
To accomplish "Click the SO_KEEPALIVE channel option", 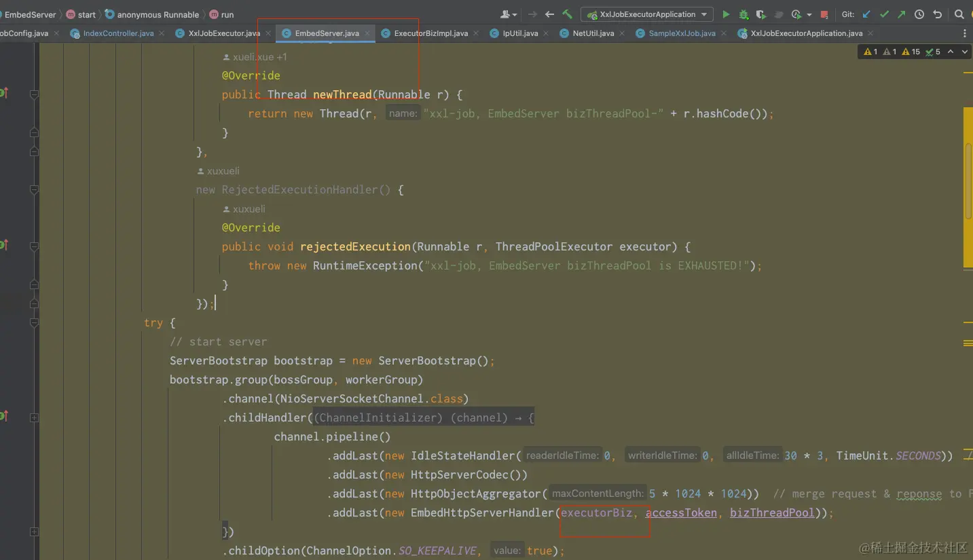I will pos(437,551).
